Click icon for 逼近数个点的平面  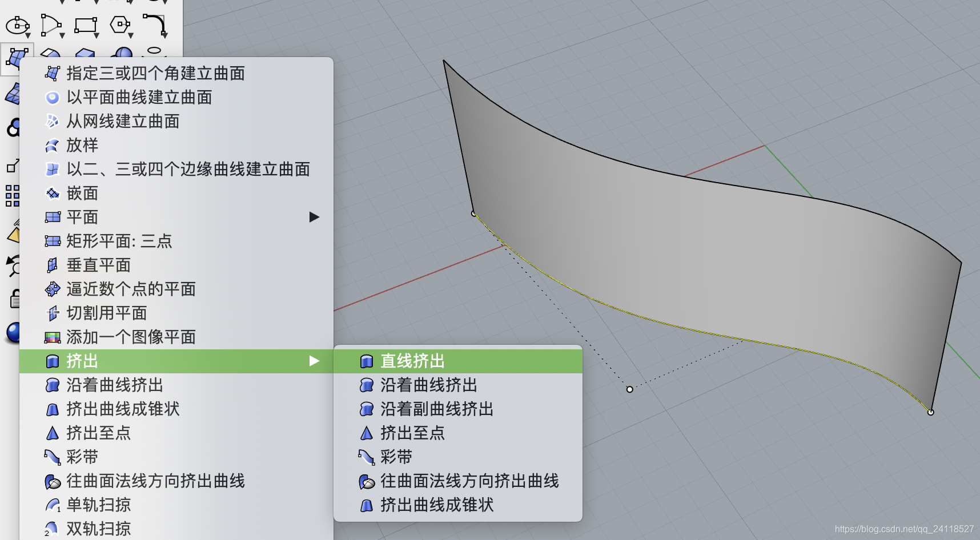[x=53, y=289]
